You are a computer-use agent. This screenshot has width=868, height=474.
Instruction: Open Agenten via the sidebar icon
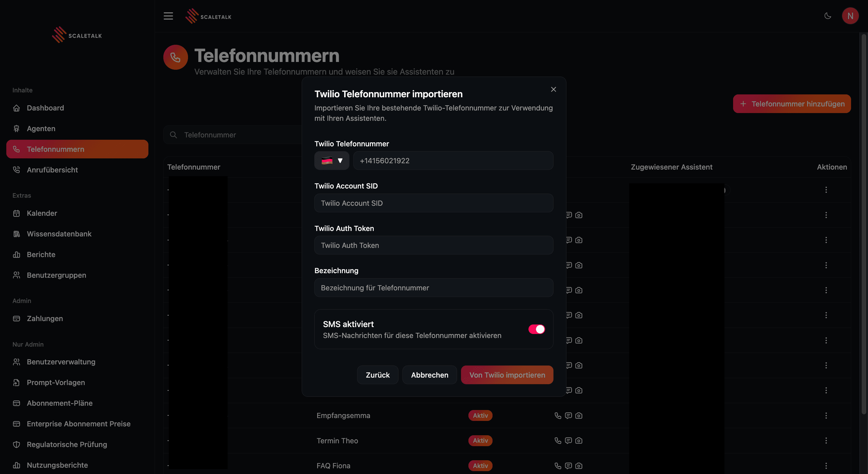(x=17, y=128)
